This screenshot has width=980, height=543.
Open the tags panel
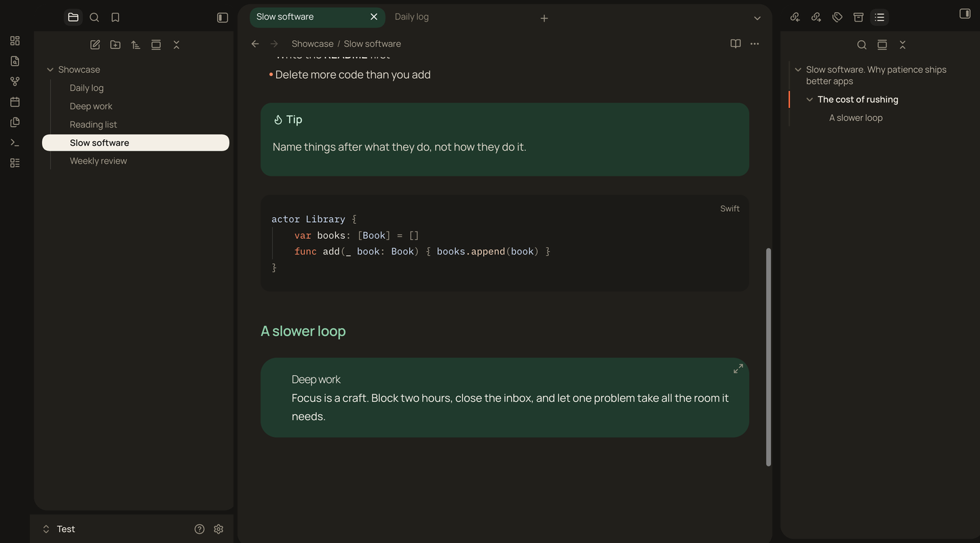pos(837,18)
